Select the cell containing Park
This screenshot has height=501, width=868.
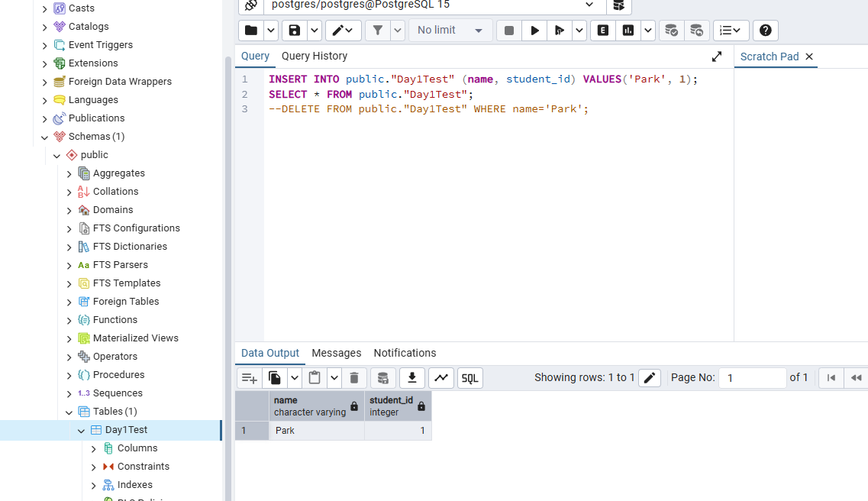click(317, 431)
